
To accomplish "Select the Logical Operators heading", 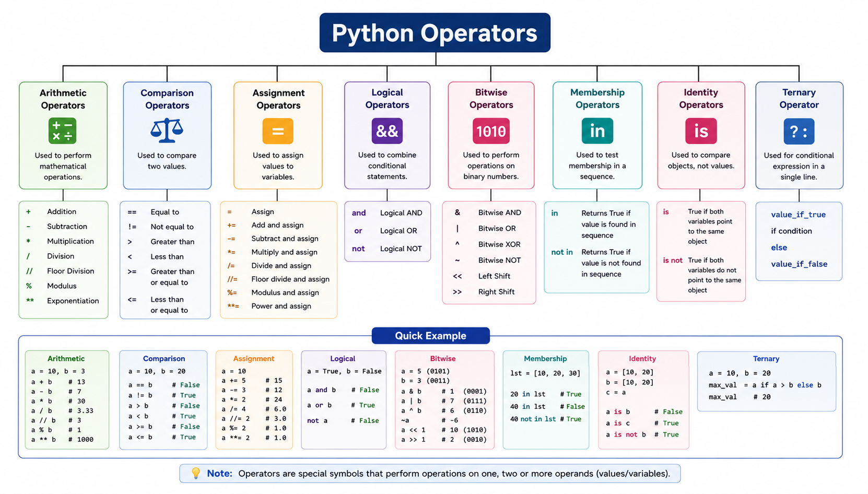I will coord(387,99).
